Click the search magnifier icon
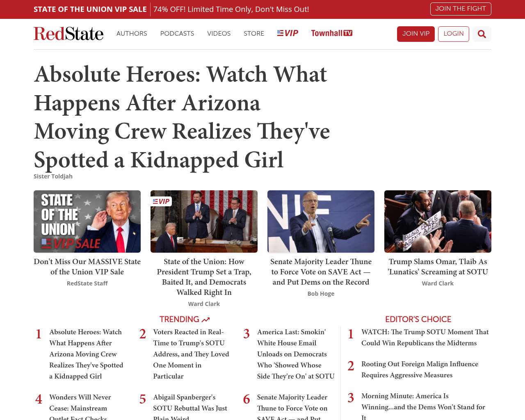This screenshot has height=420, width=525. (x=482, y=34)
